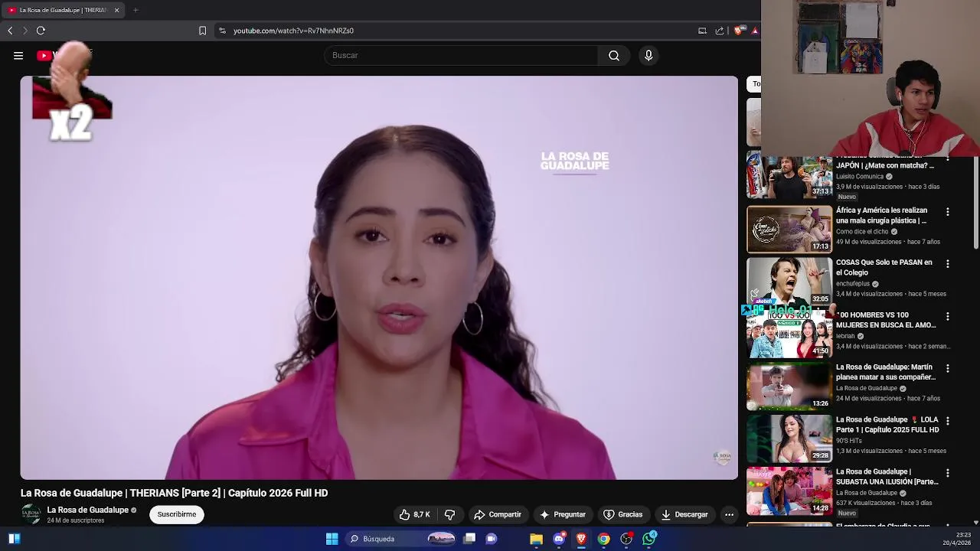Reload the YouTube page
This screenshot has width=980, height=551.
[x=41, y=31]
